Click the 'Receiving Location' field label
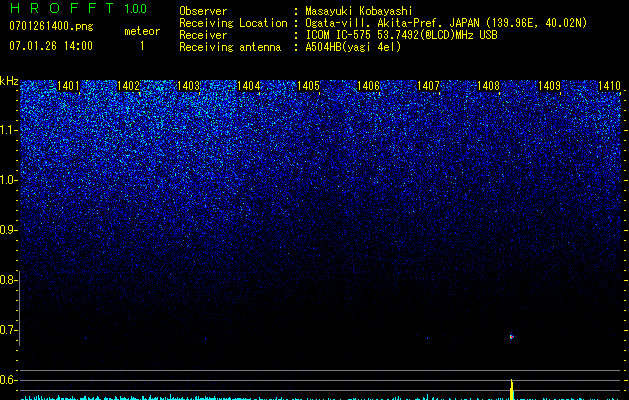 coord(233,23)
